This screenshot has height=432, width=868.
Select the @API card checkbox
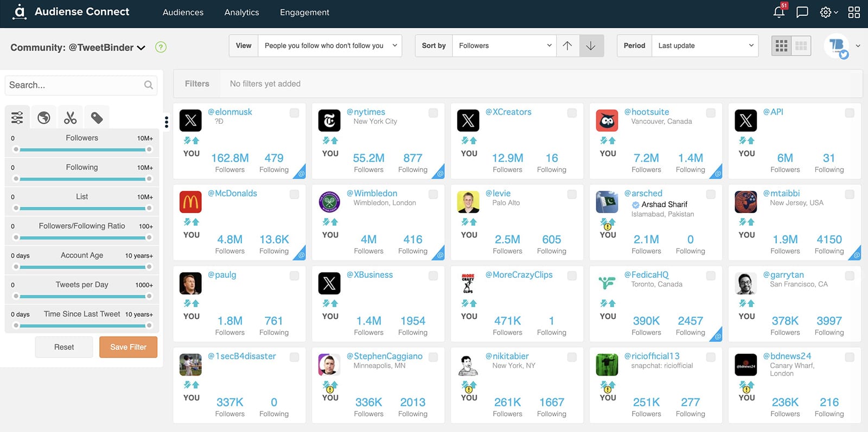point(850,113)
